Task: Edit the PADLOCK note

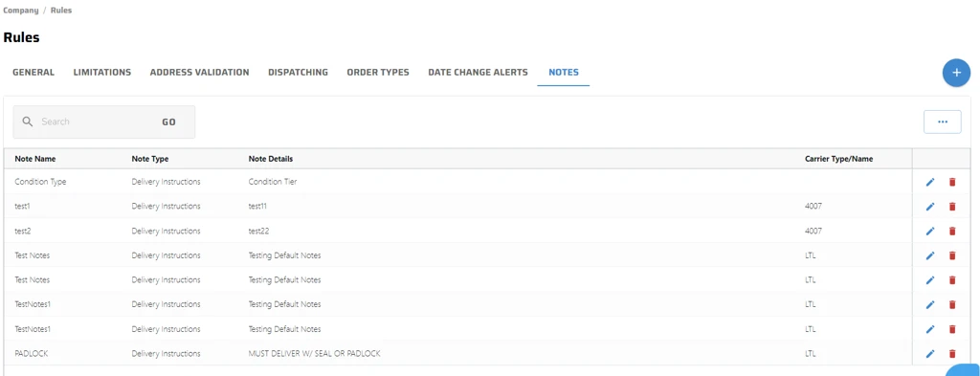Action: 930,353
